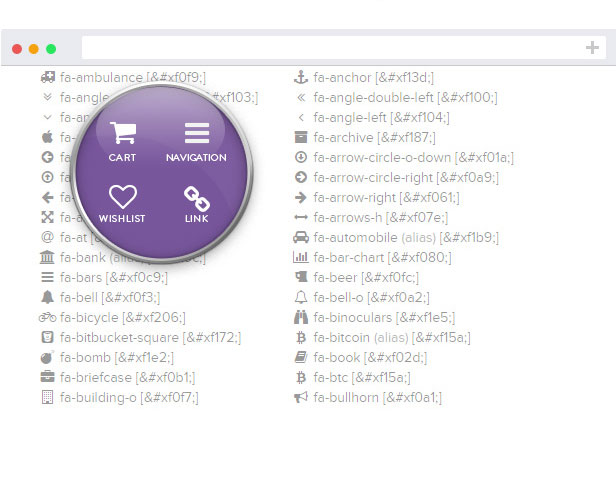Image resolution: width=616 pixels, height=481 pixels.
Task: Click the fa-anchor icon
Action: (x=300, y=77)
